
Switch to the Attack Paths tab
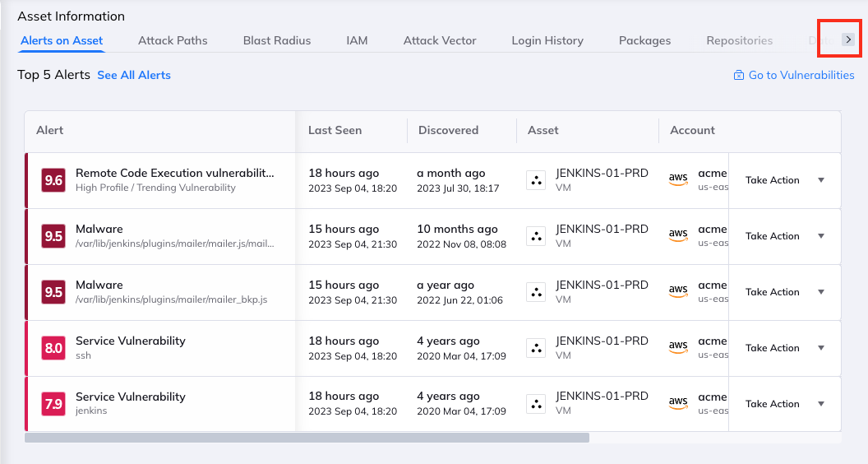(x=173, y=40)
